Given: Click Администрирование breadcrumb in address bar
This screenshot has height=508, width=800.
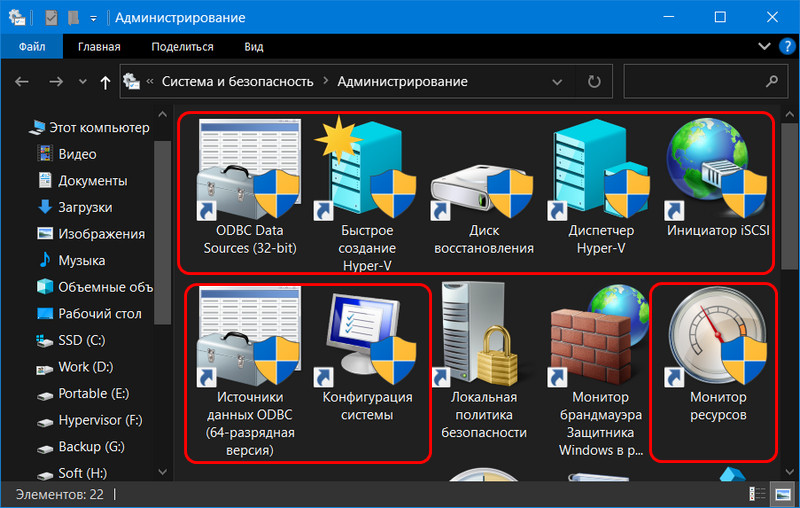Looking at the screenshot, I should [x=402, y=82].
